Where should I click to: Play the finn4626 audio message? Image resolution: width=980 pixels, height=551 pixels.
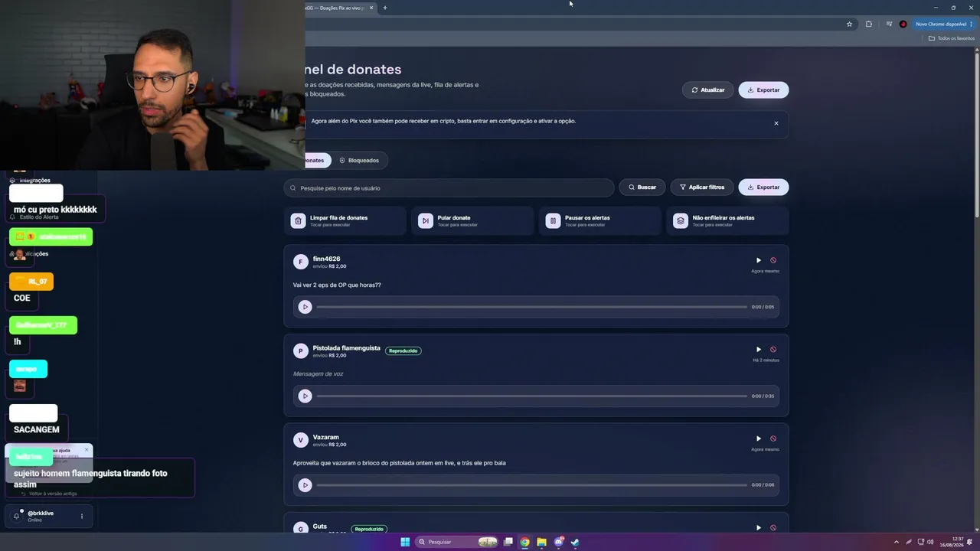click(x=305, y=307)
